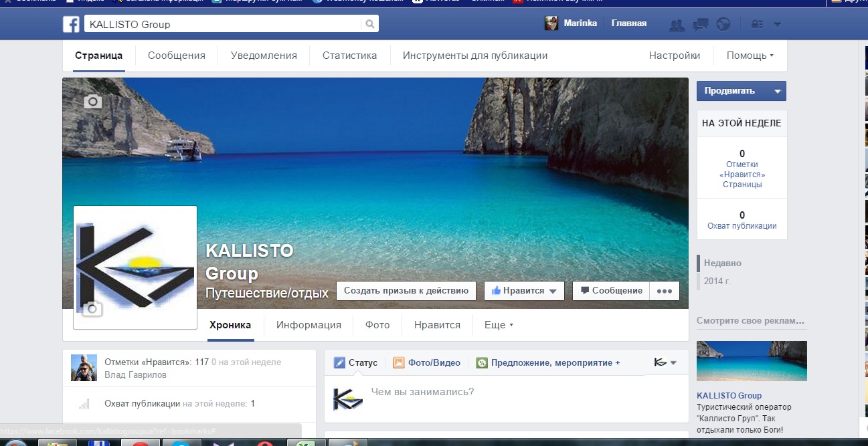Jump to 2014 г. in timeline navigation
Screen dimensions: 868x446
click(717, 281)
